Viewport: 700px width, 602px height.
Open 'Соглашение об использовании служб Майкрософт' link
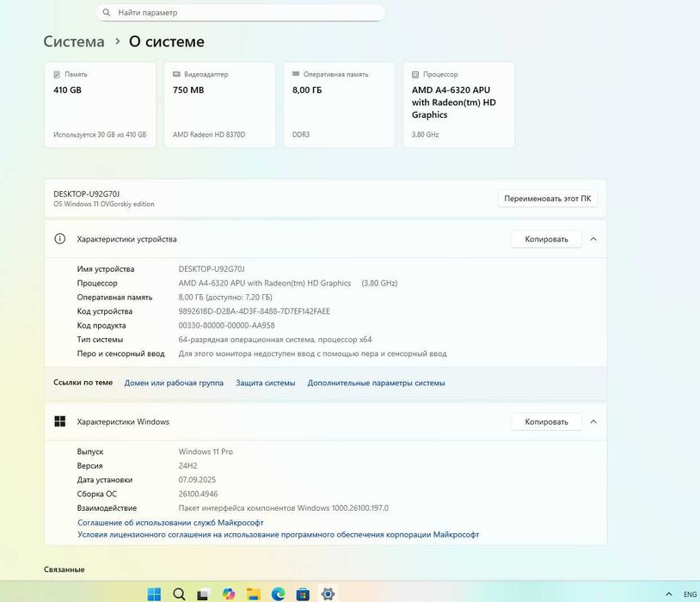tap(170, 523)
